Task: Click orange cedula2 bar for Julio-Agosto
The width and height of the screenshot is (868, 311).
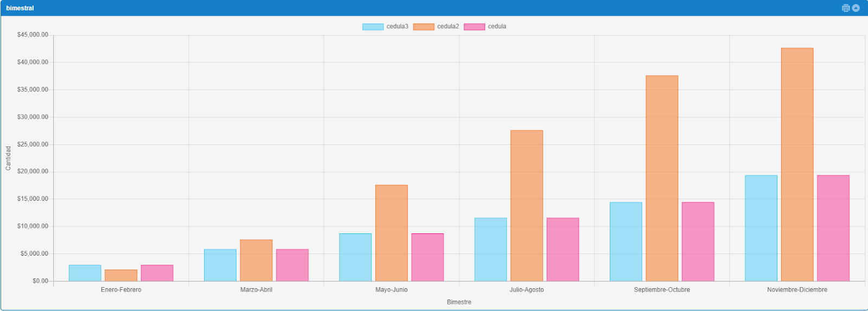Action: (x=526, y=206)
